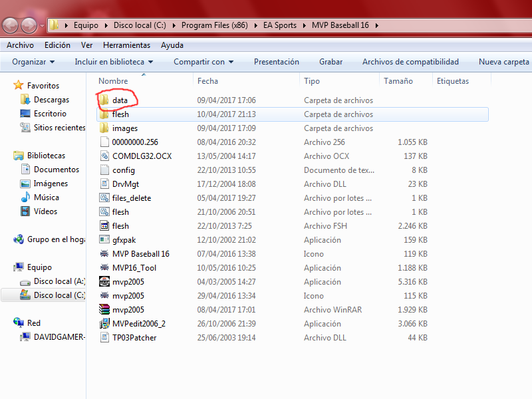Open the Compartir con dropdown
Image resolution: width=532 pixels, height=399 pixels.
click(203, 62)
